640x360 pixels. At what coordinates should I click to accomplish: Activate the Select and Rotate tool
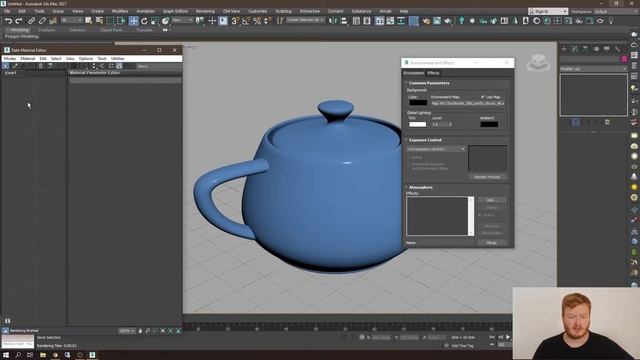pyautogui.click(x=144, y=21)
